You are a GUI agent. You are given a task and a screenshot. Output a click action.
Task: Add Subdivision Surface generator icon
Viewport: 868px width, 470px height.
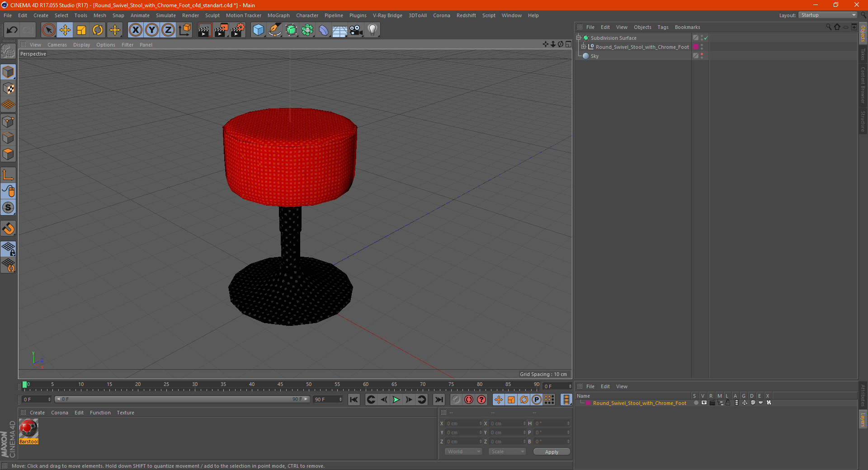coord(291,30)
